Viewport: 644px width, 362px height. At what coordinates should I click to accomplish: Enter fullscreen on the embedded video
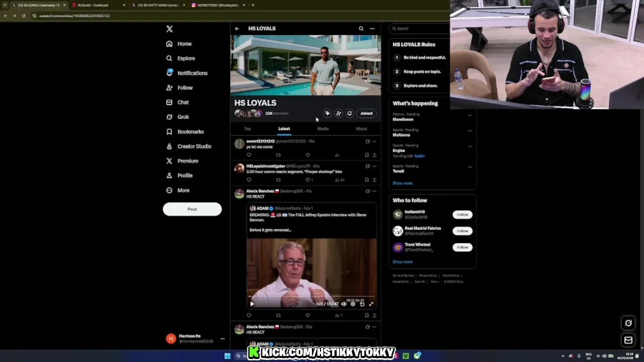[x=371, y=304]
